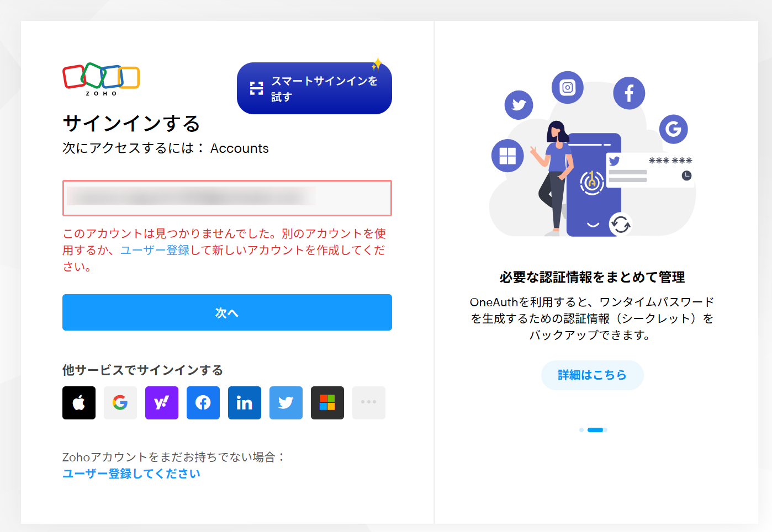This screenshot has width=772, height=532.
Task: Select the active carousel slide indicator
Action: (595, 430)
